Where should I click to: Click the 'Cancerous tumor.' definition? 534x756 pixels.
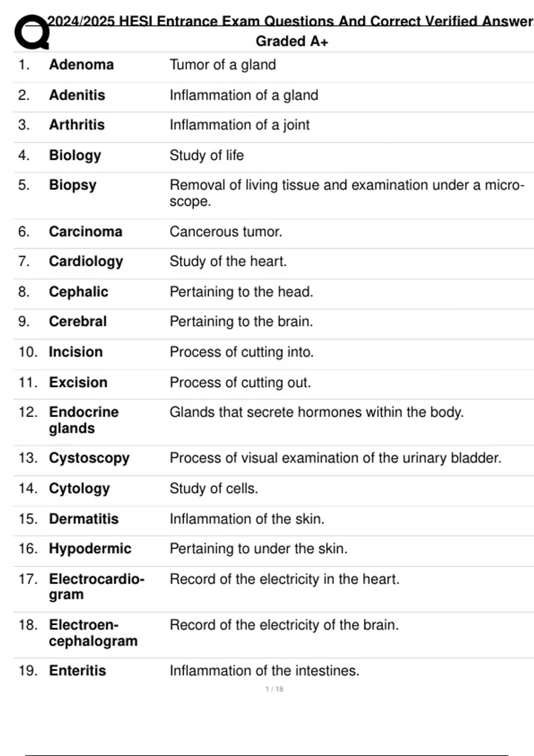point(226,232)
